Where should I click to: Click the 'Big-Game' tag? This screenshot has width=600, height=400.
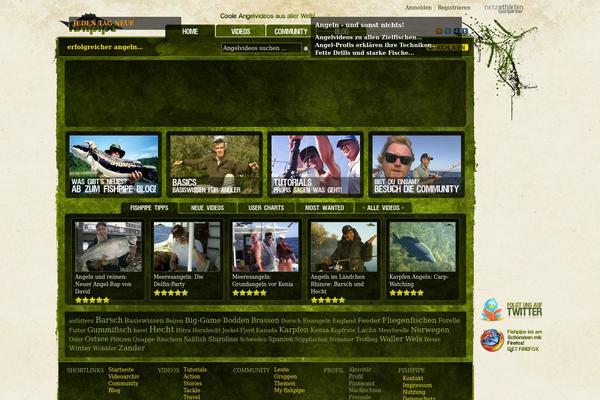(x=203, y=320)
